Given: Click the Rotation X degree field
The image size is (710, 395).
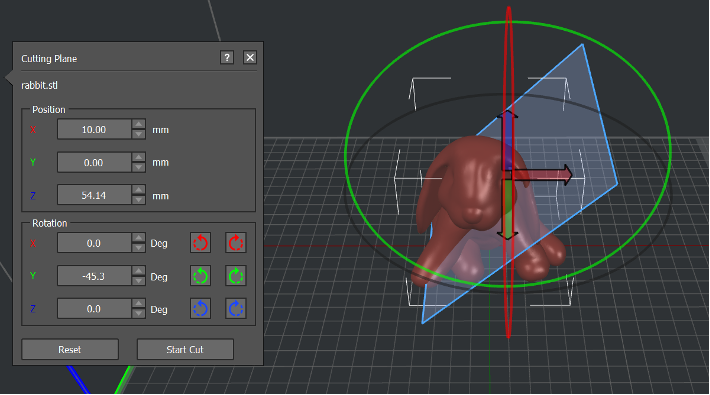Looking at the screenshot, I should [x=94, y=243].
